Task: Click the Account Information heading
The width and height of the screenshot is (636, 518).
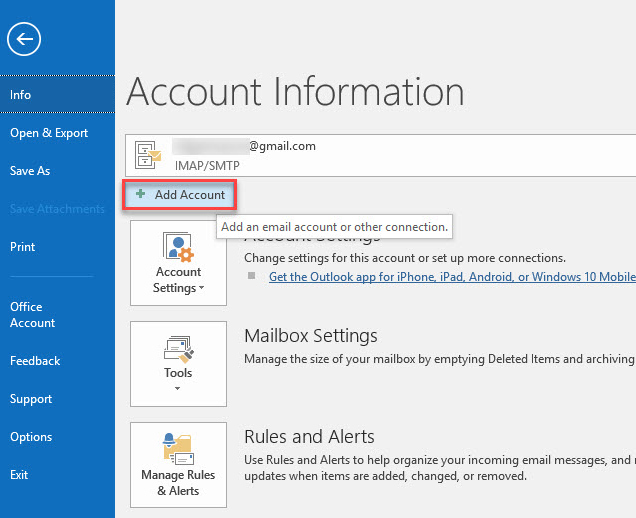Action: (295, 92)
